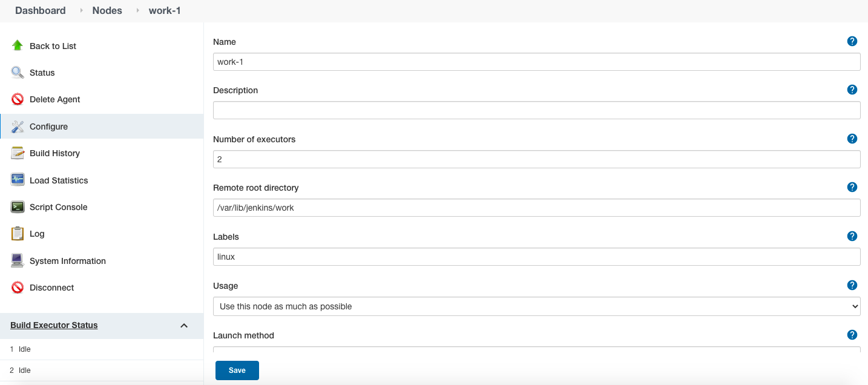Image resolution: width=868 pixels, height=385 pixels.
Task: Open the Build Executor Status link
Action: coord(54,325)
